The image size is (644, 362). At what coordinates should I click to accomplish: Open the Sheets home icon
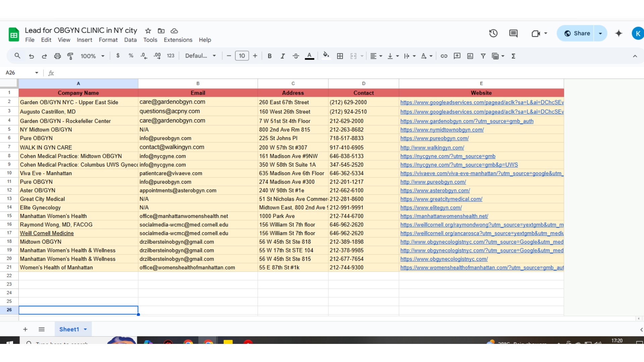pos(14,34)
